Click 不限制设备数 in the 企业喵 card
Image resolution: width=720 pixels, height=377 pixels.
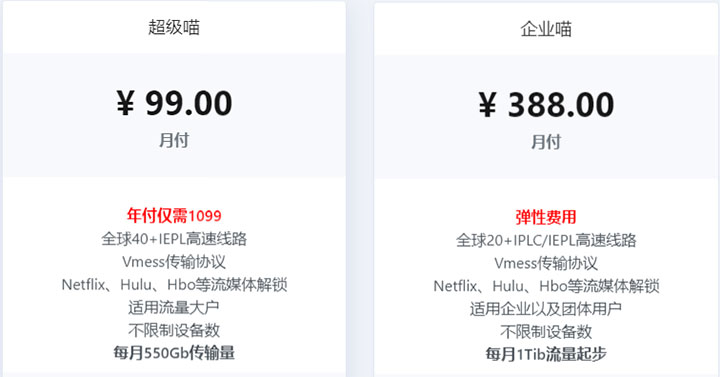pyautogui.click(x=546, y=332)
